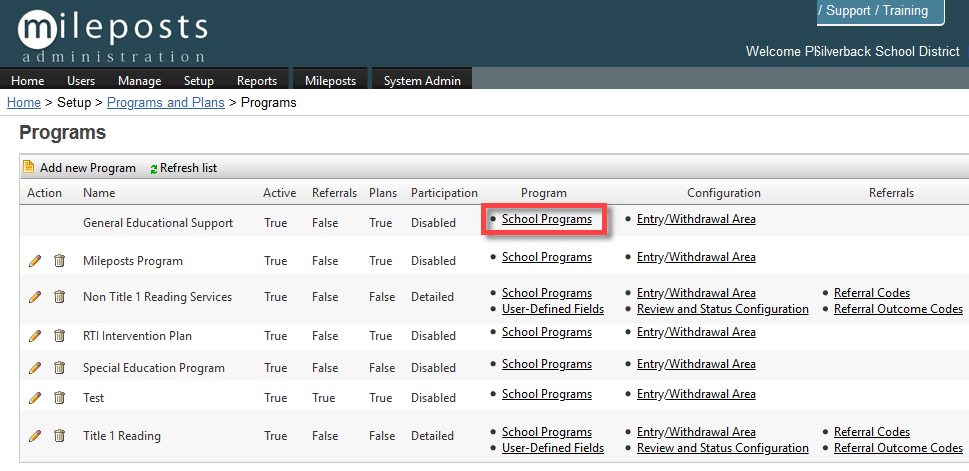Switch to the System Admin tab

coord(422,81)
